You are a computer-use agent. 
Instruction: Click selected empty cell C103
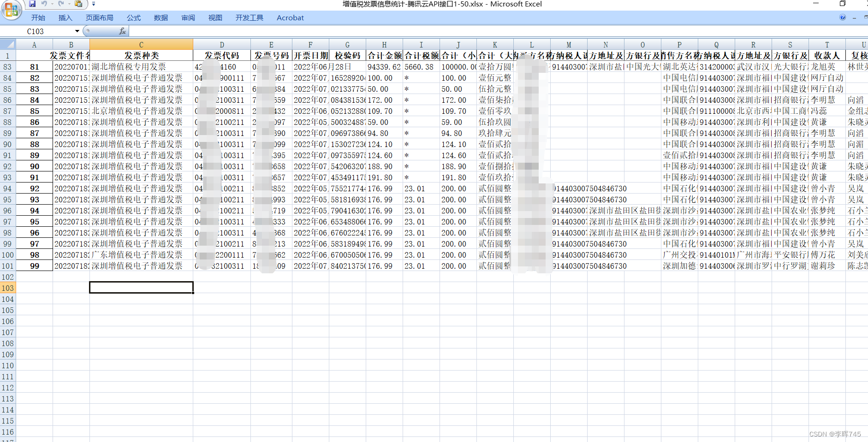point(141,288)
